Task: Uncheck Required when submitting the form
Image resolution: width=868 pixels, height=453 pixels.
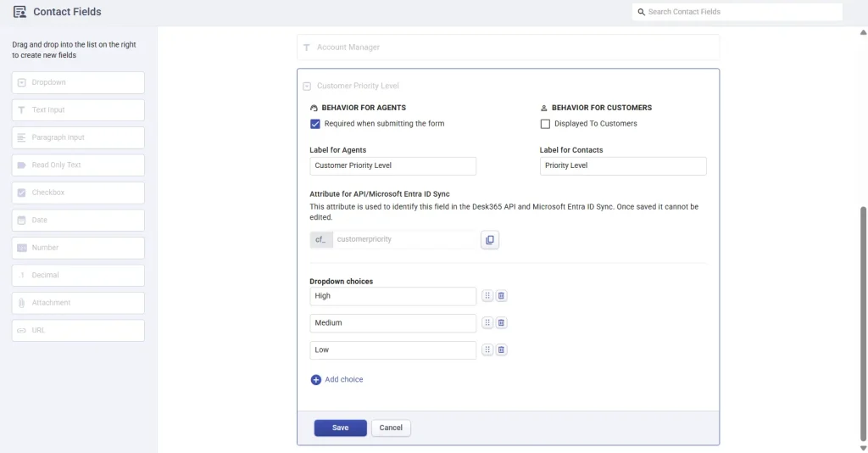Action: coord(315,124)
